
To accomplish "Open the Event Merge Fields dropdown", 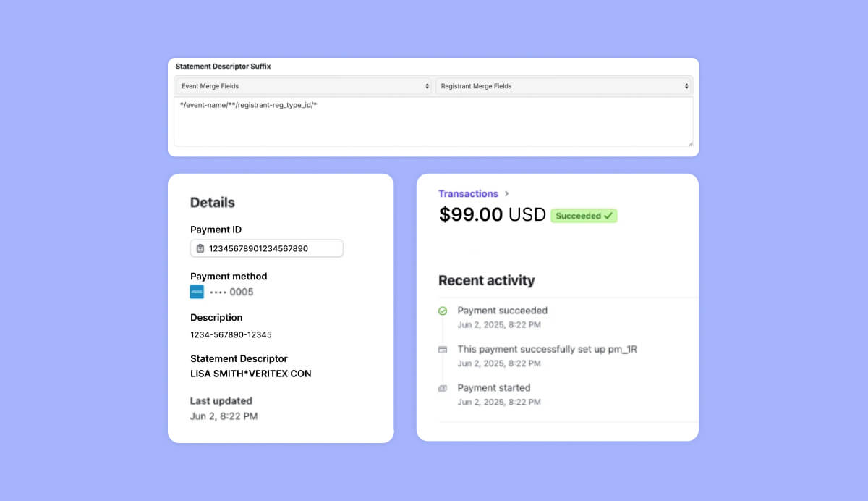I will [303, 86].
